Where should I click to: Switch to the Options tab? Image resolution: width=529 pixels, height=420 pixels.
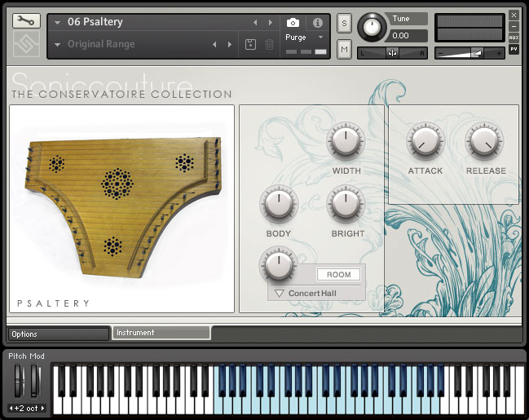[x=59, y=334]
